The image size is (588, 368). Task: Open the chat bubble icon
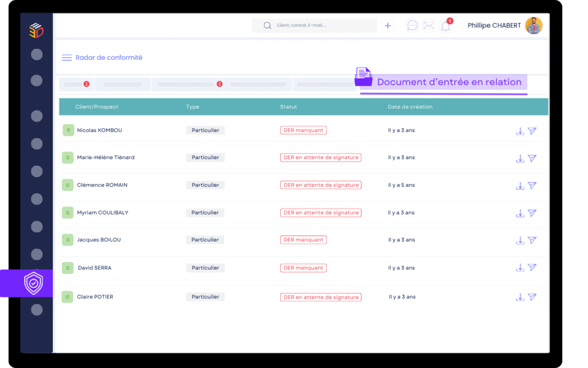412,26
